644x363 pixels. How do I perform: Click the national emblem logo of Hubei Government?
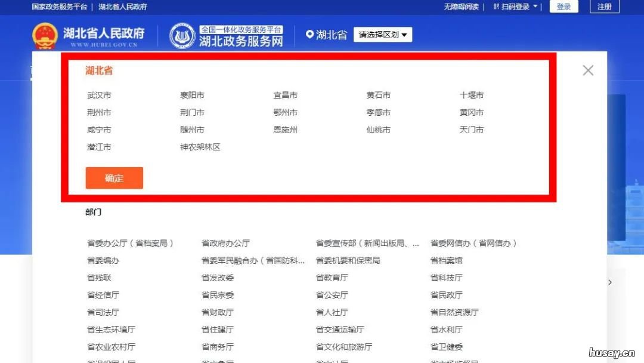point(45,35)
